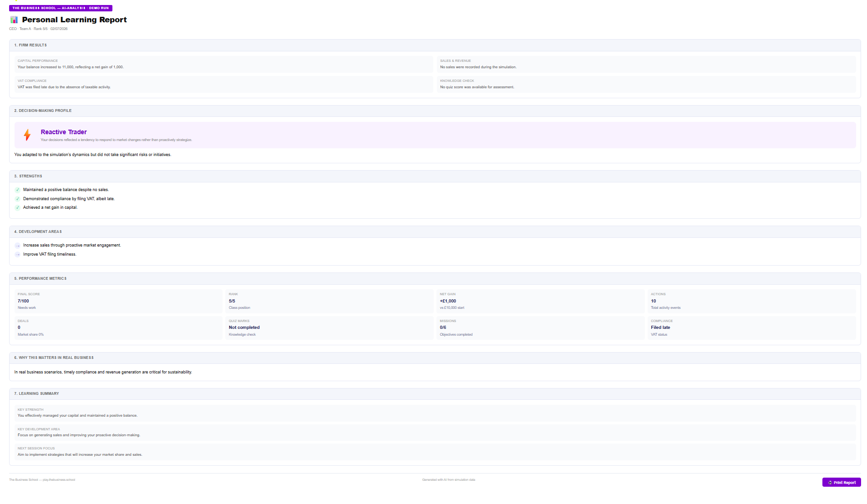This screenshot has height=504, width=867.
Task: Click checkmark icon beside 'Maintained a positive balance'
Action: (18, 190)
